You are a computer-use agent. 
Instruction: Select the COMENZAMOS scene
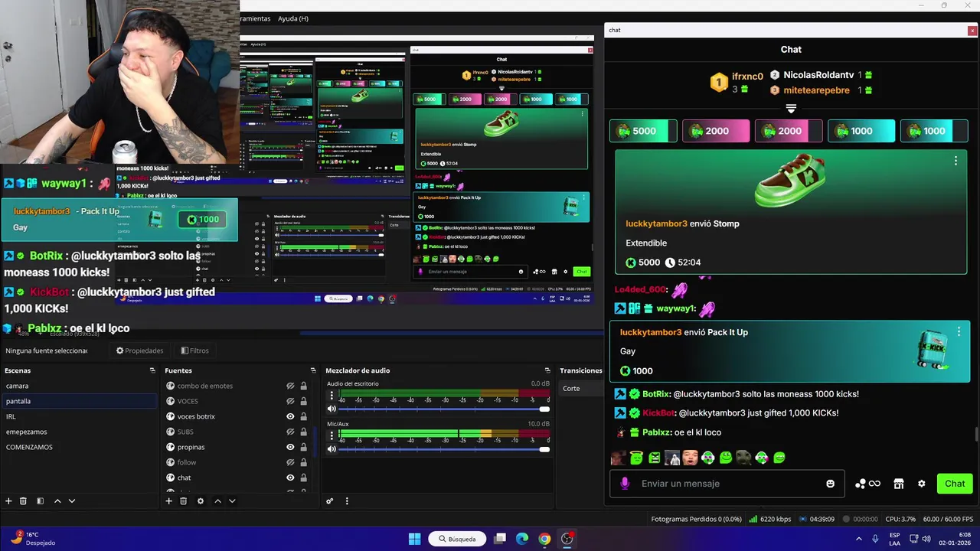[79, 447]
